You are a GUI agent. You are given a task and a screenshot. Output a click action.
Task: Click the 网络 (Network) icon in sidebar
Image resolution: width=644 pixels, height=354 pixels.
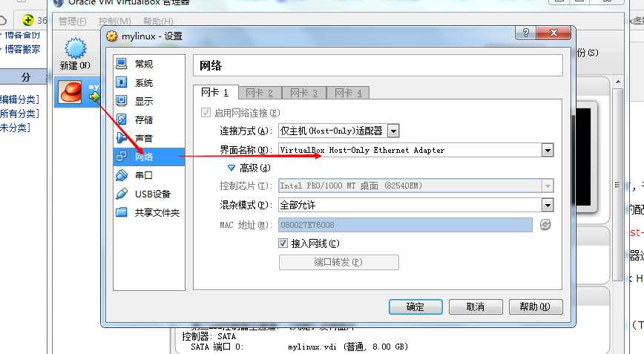[122, 157]
